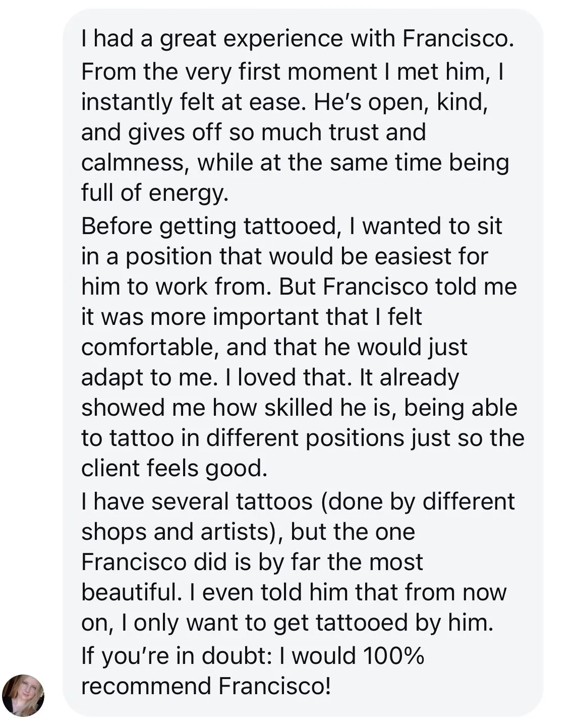The height and width of the screenshot is (728, 576).
Task: Click the words 'client feels good.'
Action: click(x=174, y=468)
